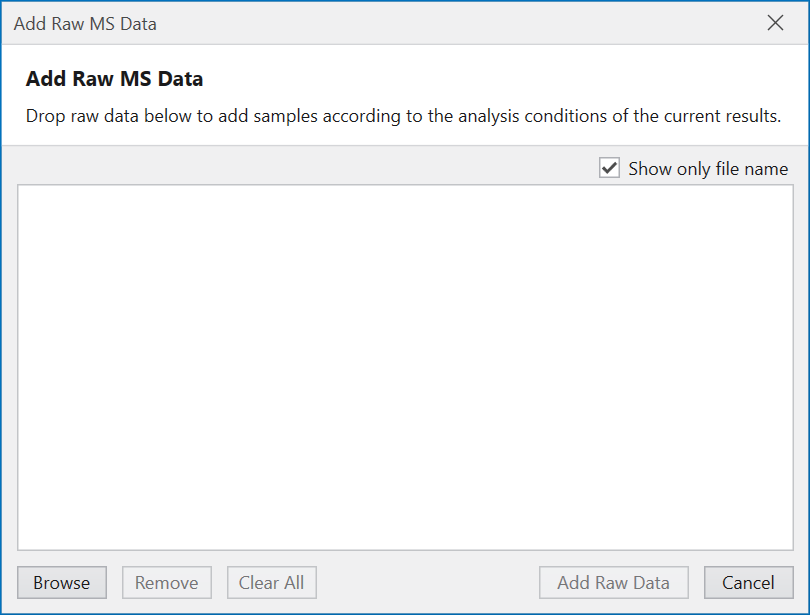This screenshot has height=615, width=810.
Task: Focus the center of the sample list box
Action: [x=405, y=367]
